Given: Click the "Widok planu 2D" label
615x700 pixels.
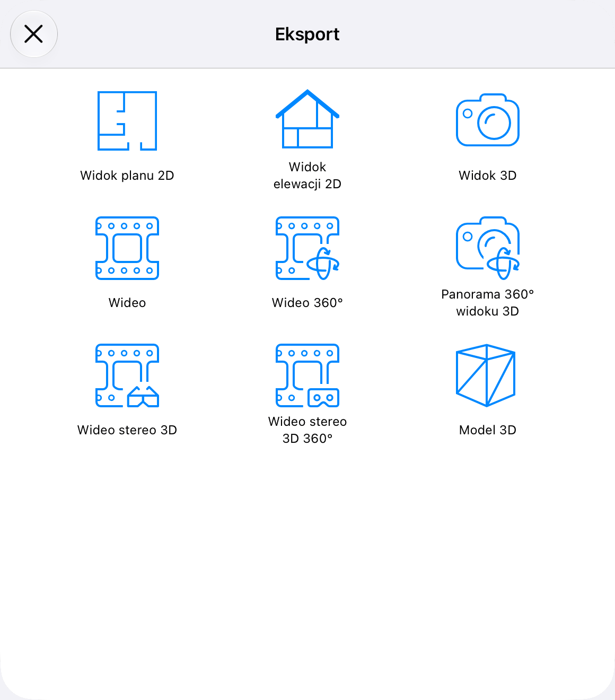Looking at the screenshot, I should tap(127, 176).
